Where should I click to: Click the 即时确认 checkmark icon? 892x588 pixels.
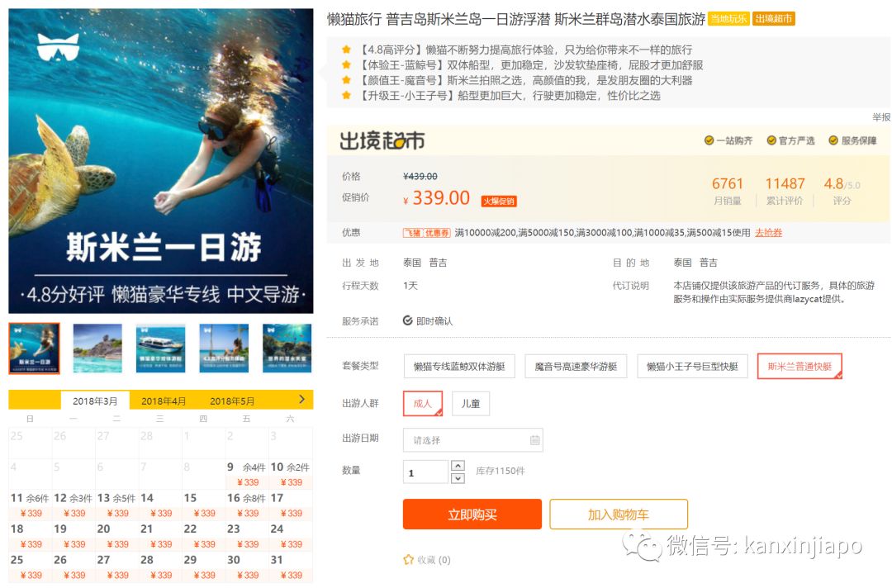click(x=408, y=320)
